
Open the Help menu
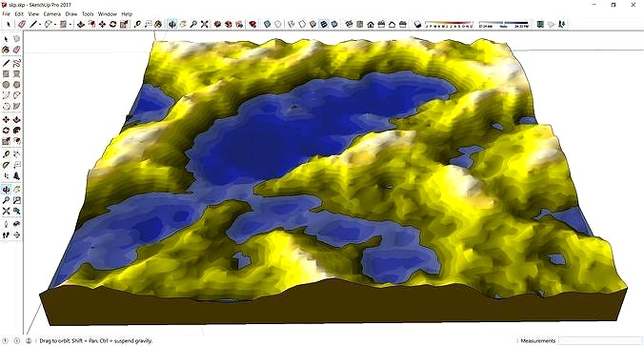(x=127, y=14)
